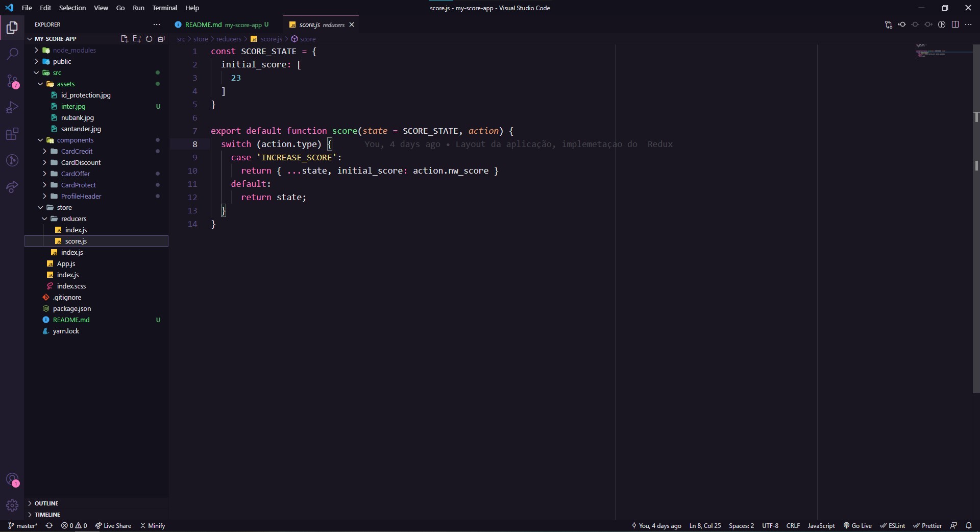
Task: Expand the TIMELINE section
Action: point(96,515)
